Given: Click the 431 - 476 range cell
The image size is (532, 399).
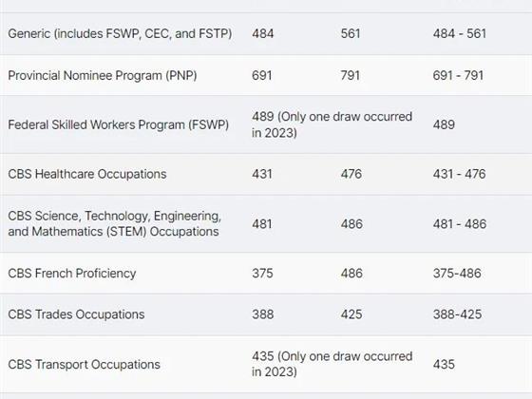Looking at the screenshot, I should coord(459,174).
